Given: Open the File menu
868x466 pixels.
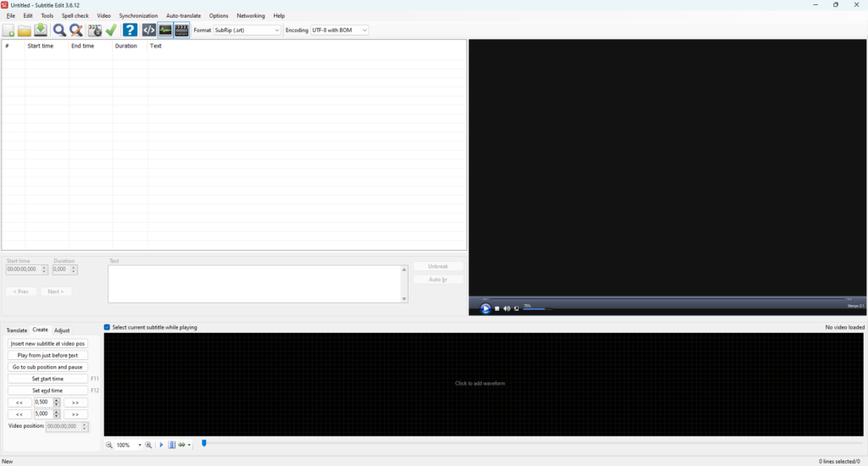Looking at the screenshot, I should tap(10, 16).
